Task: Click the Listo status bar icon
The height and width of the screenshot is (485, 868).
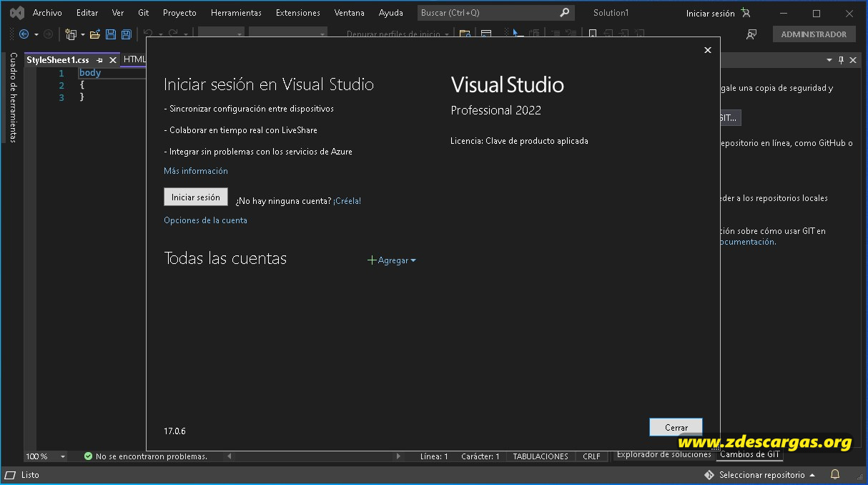Action: point(11,475)
